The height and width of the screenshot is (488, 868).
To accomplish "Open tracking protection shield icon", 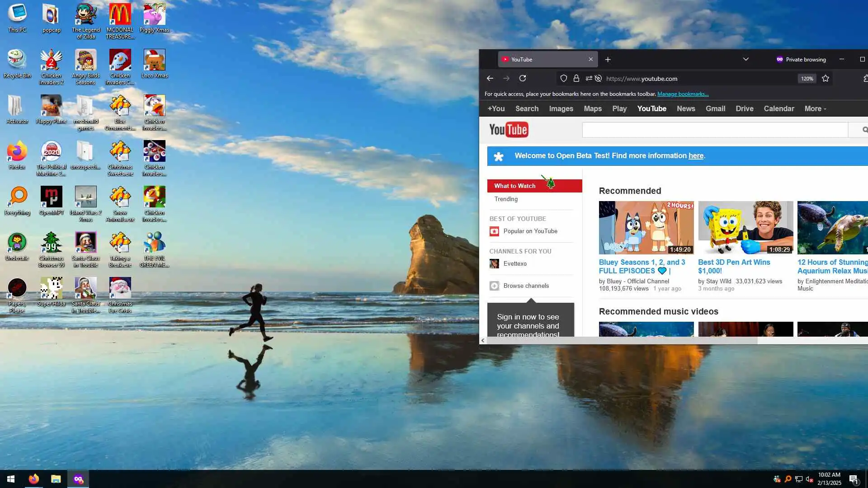I will click(x=564, y=78).
